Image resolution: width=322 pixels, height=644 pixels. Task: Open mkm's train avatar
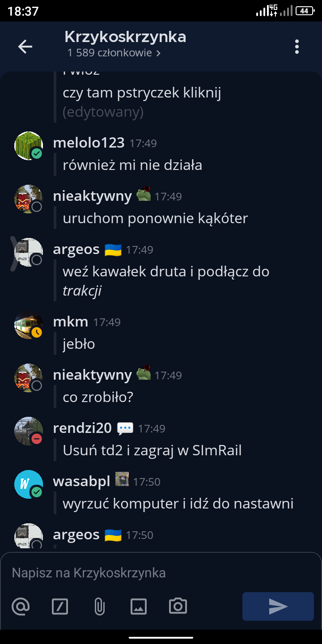click(29, 325)
